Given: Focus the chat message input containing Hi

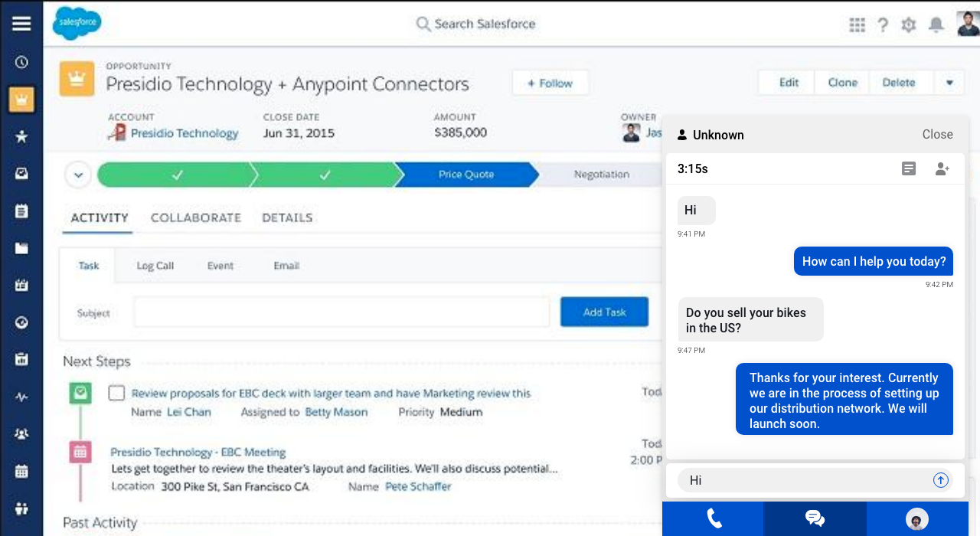Looking at the screenshot, I should (815, 480).
